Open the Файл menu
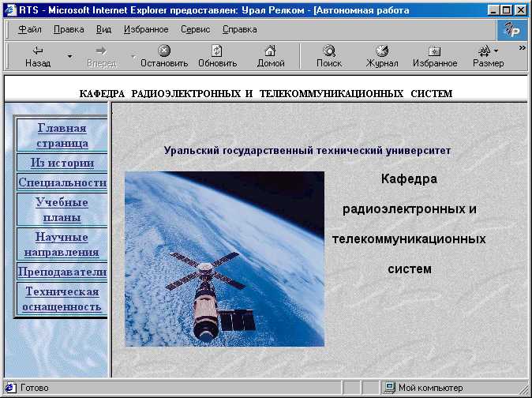532x398 pixels. (30, 29)
